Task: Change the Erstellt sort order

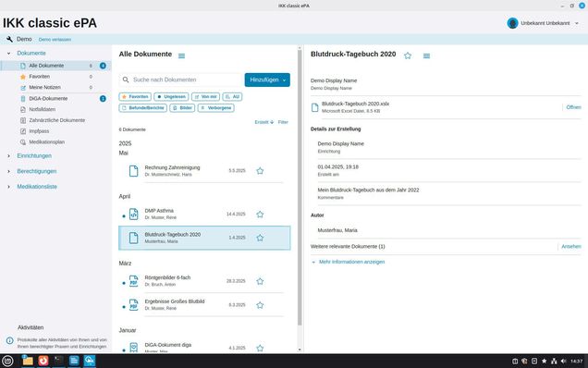Action: coord(264,122)
